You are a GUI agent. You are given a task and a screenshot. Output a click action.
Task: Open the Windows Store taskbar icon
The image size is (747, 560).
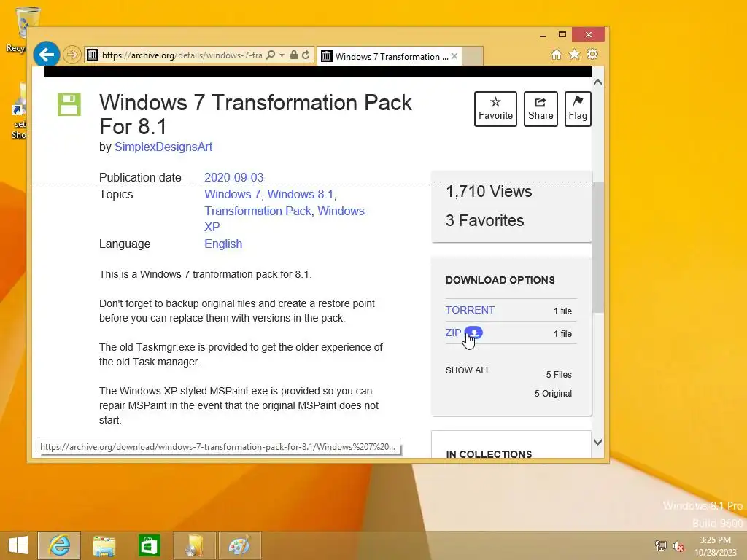coord(149,545)
